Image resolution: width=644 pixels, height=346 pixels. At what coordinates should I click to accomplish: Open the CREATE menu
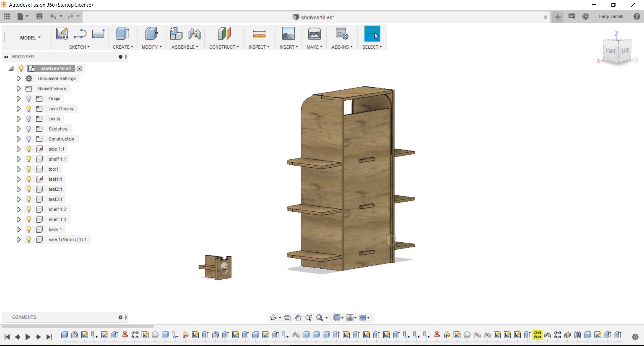click(x=123, y=47)
